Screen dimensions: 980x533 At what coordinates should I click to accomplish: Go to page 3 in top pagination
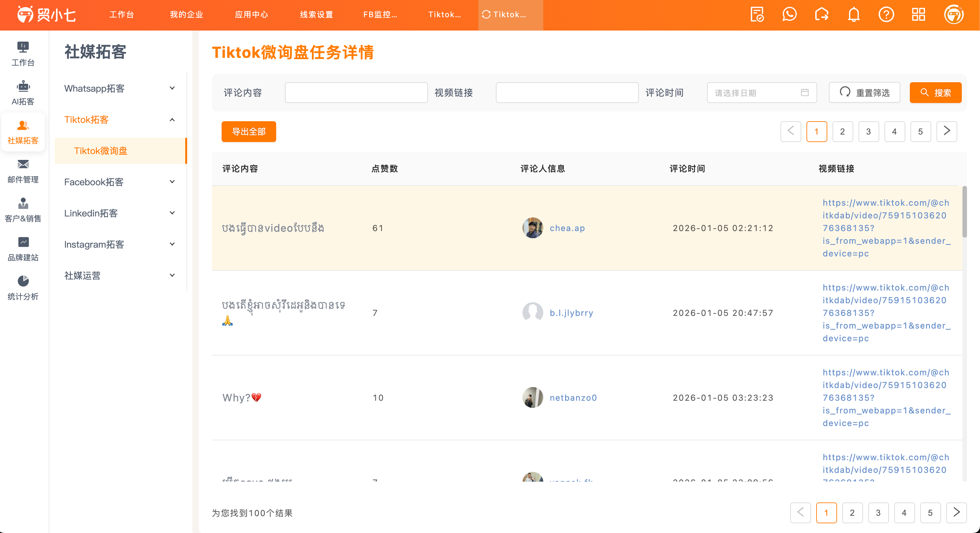[869, 132]
